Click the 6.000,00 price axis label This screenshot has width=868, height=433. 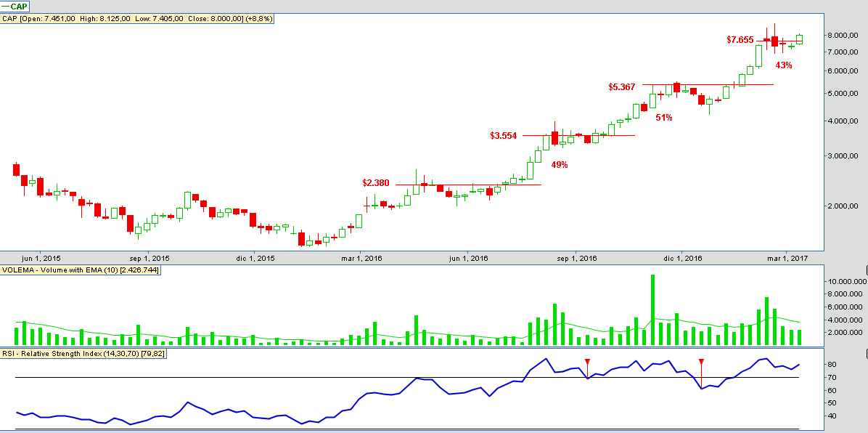click(x=843, y=71)
